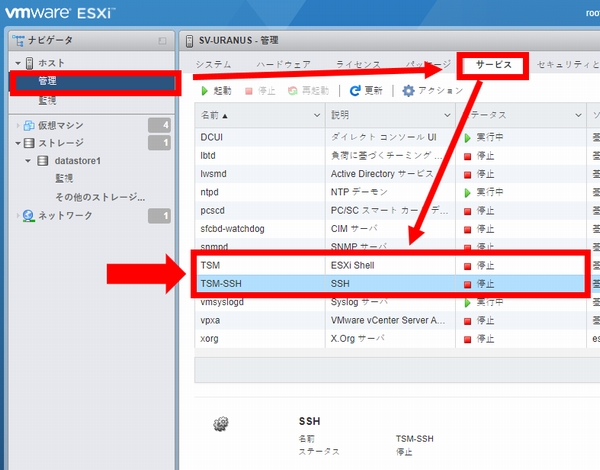
Task: Click the virtual machines icon beside 仮想マシン
Action: tap(29, 125)
